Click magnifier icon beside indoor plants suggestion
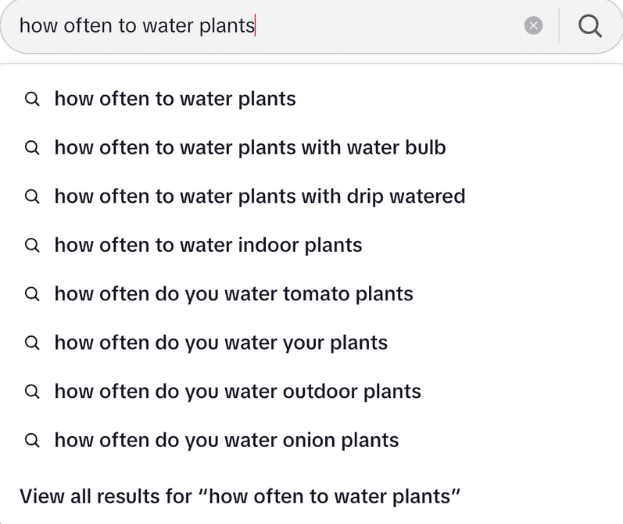This screenshot has width=623, height=524. pyautogui.click(x=32, y=245)
